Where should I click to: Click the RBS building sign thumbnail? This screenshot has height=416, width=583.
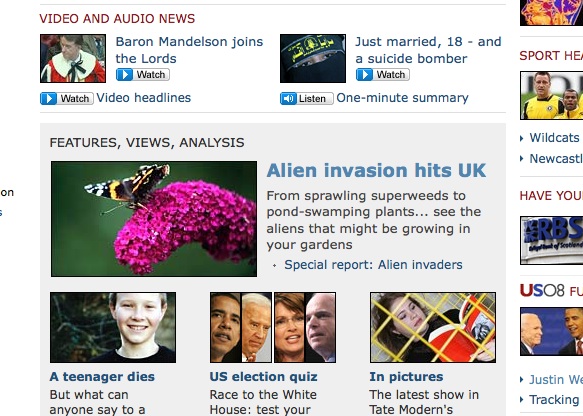click(551, 240)
